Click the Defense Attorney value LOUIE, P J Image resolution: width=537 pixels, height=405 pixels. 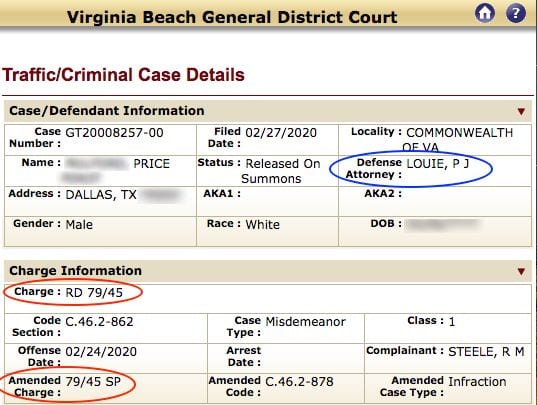pos(437,163)
